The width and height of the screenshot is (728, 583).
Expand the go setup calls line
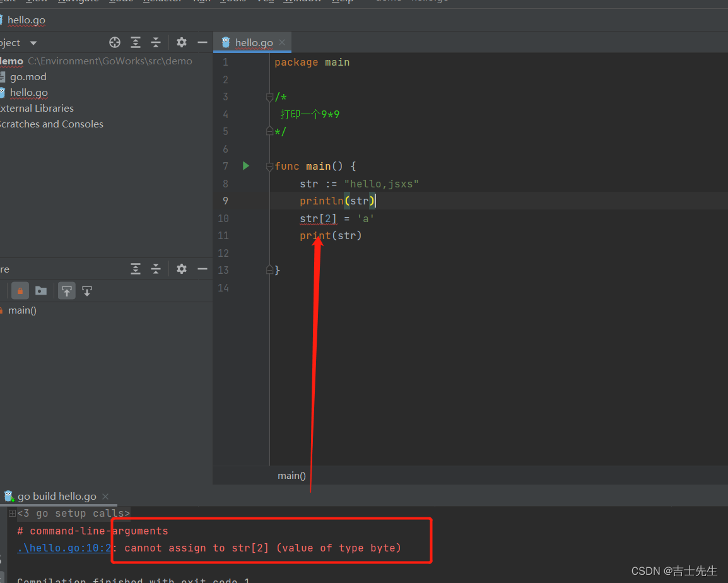tap(13, 514)
